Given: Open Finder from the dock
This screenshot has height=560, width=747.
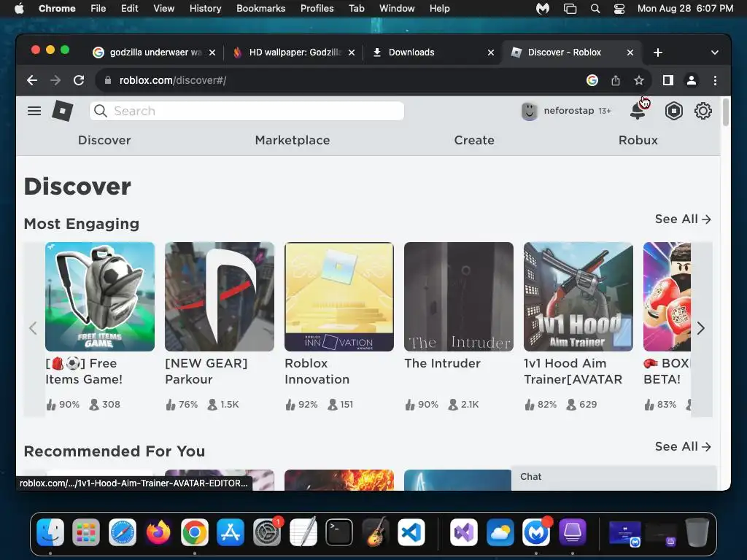Looking at the screenshot, I should [50, 532].
